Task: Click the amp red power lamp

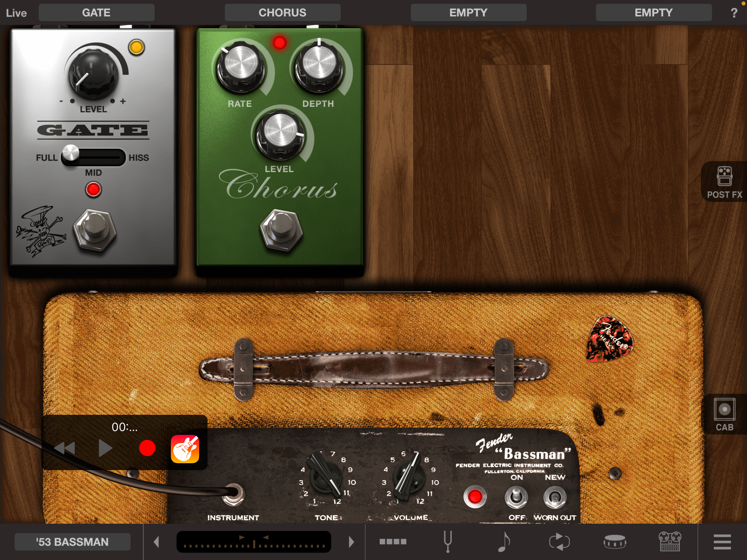Action: tap(475, 496)
